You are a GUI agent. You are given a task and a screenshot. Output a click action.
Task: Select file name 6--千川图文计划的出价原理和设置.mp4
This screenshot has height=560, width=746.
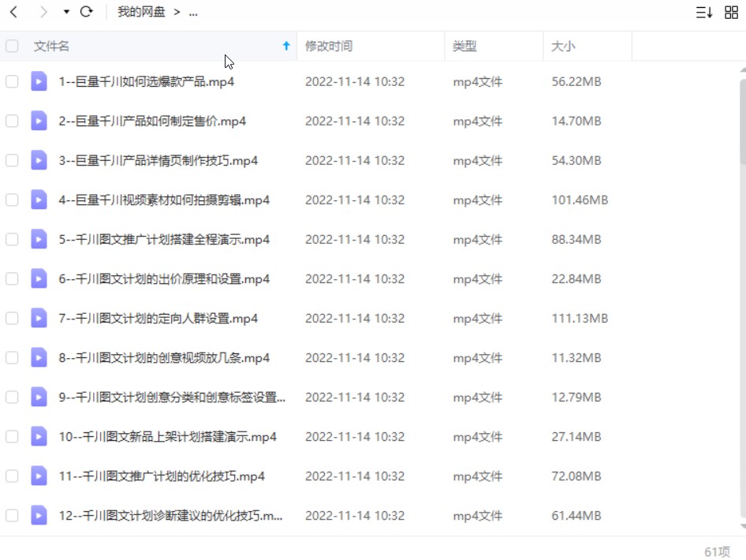(164, 279)
